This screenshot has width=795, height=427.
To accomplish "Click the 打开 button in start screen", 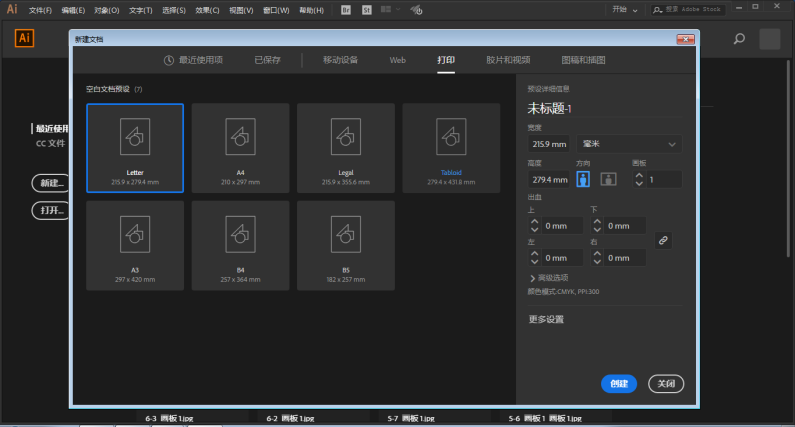I will point(51,210).
